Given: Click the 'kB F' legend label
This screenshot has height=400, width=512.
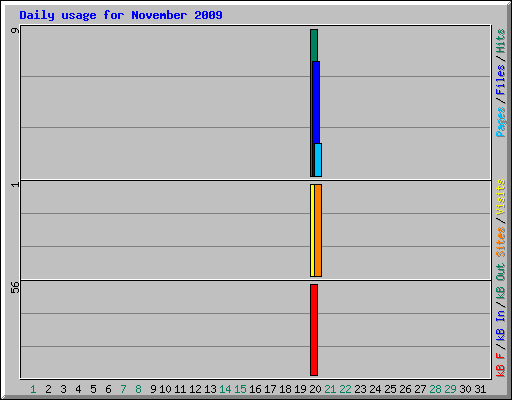Looking at the screenshot, I should pyautogui.click(x=501, y=365).
